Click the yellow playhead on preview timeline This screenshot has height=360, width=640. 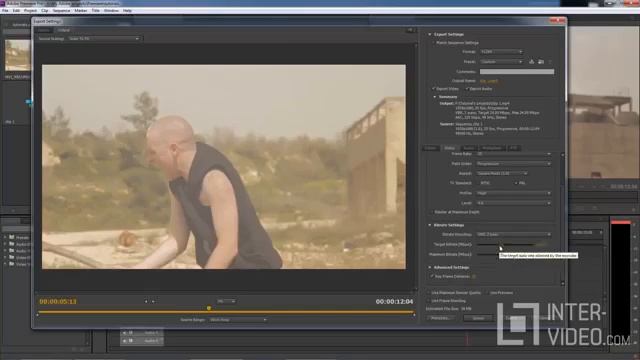pos(209,308)
